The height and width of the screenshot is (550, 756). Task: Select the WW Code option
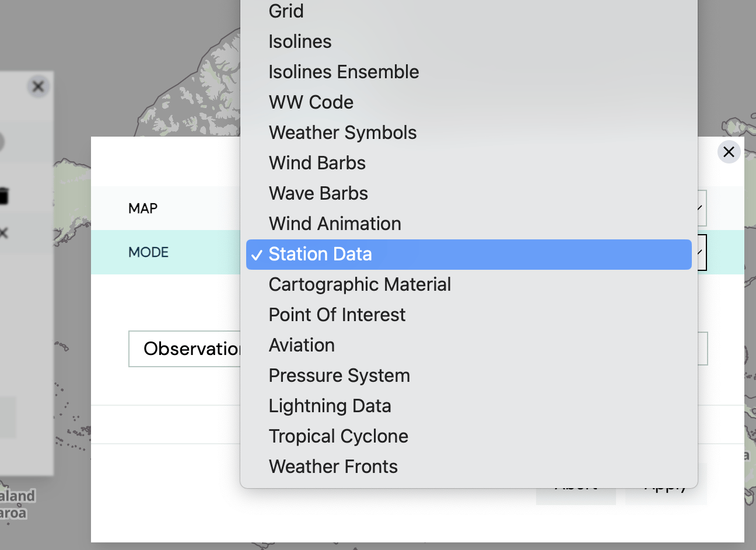pos(311,102)
